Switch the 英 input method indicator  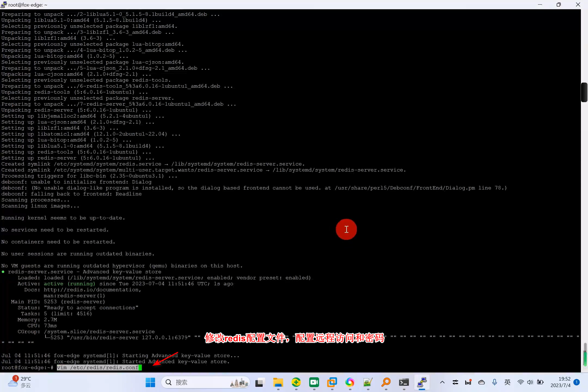[507, 382]
